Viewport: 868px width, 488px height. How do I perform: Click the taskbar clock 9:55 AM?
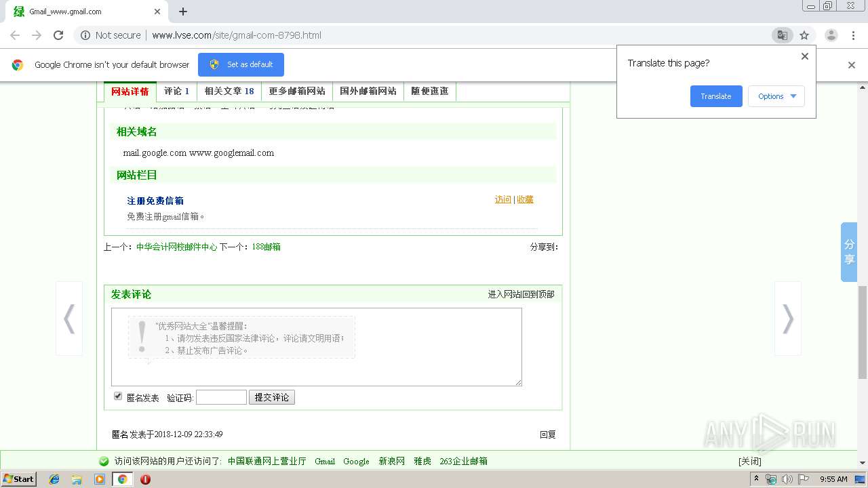(x=833, y=479)
